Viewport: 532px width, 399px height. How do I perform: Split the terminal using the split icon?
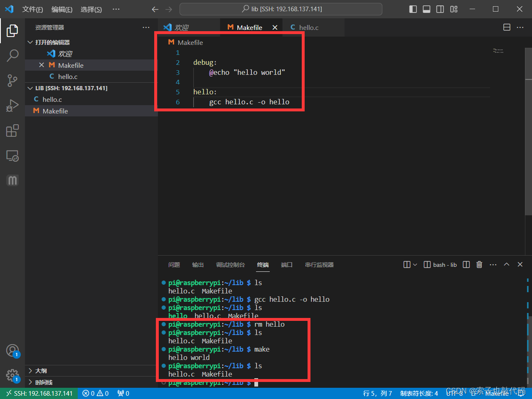(x=466, y=265)
